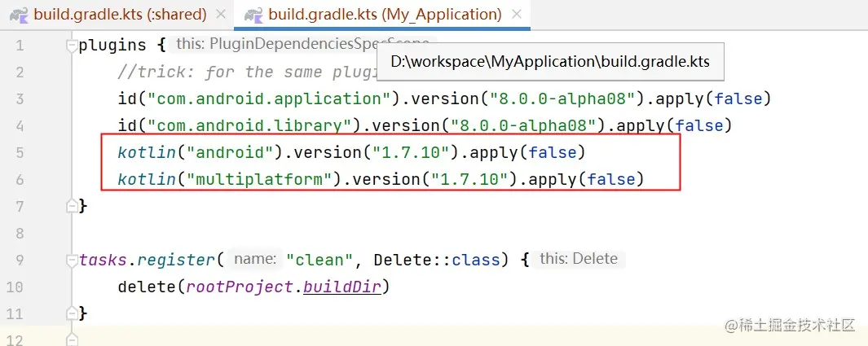This screenshot has height=346, width=868.
Task: Click Gradle file icon on (:shared) tab
Action: pyautogui.click(x=20, y=15)
